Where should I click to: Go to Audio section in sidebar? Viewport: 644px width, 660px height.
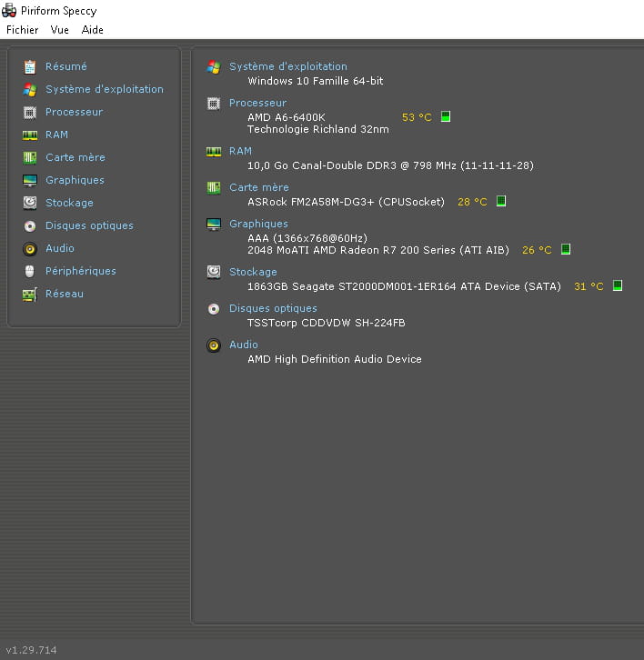coord(60,248)
